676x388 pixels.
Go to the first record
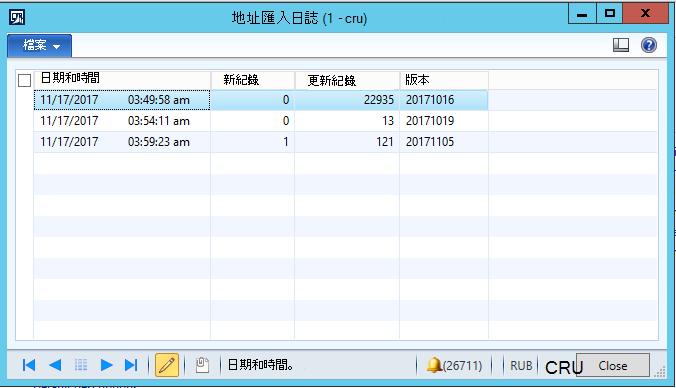coord(29,365)
